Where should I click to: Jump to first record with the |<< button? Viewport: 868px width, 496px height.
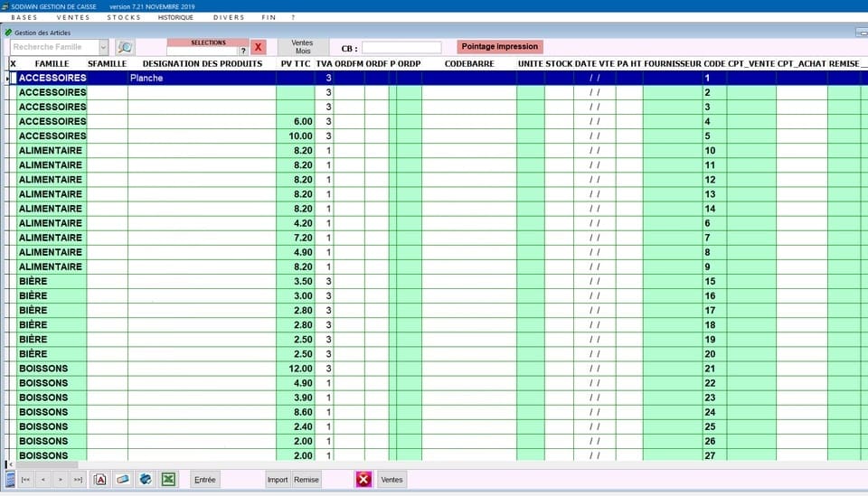(x=25, y=480)
